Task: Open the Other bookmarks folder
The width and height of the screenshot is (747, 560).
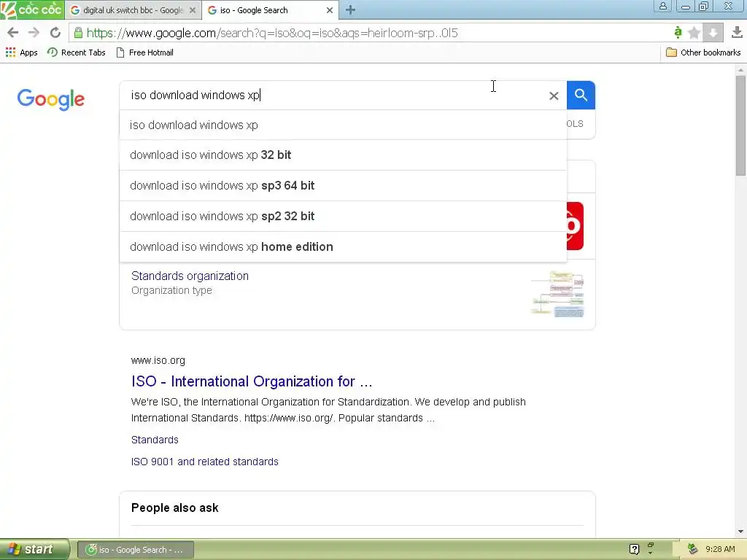Action: [703, 52]
